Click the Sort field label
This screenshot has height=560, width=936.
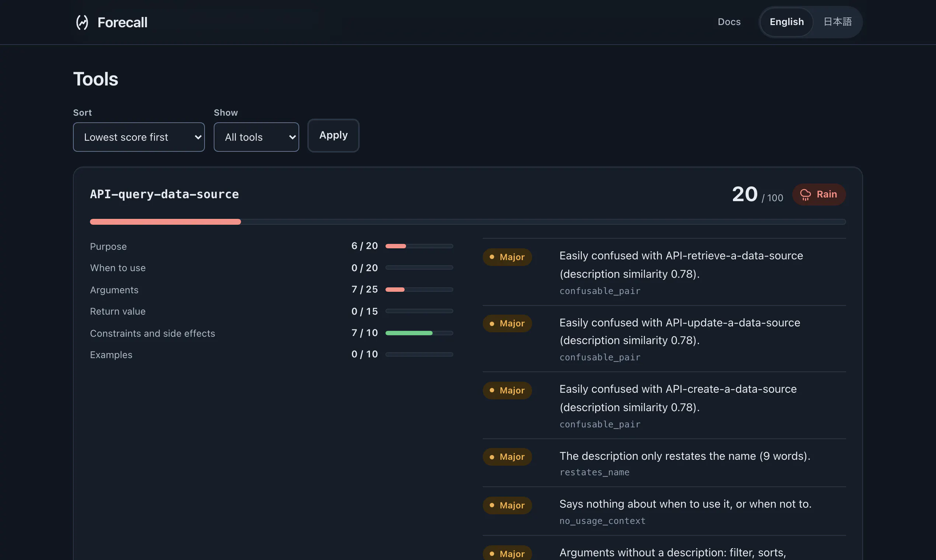click(82, 112)
